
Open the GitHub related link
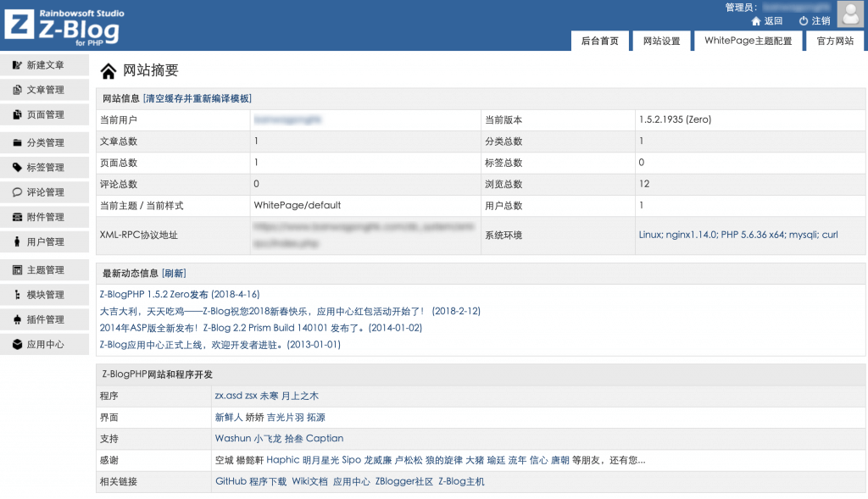click(231, 481)
